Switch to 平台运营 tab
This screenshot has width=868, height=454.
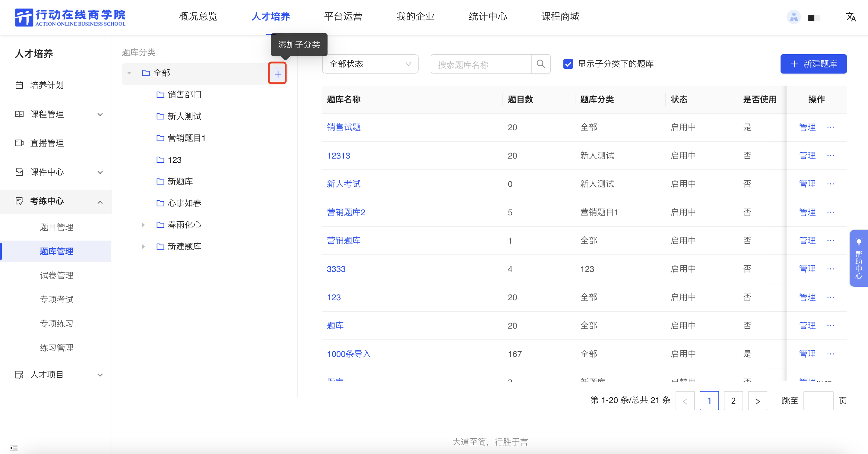point(343,17)
